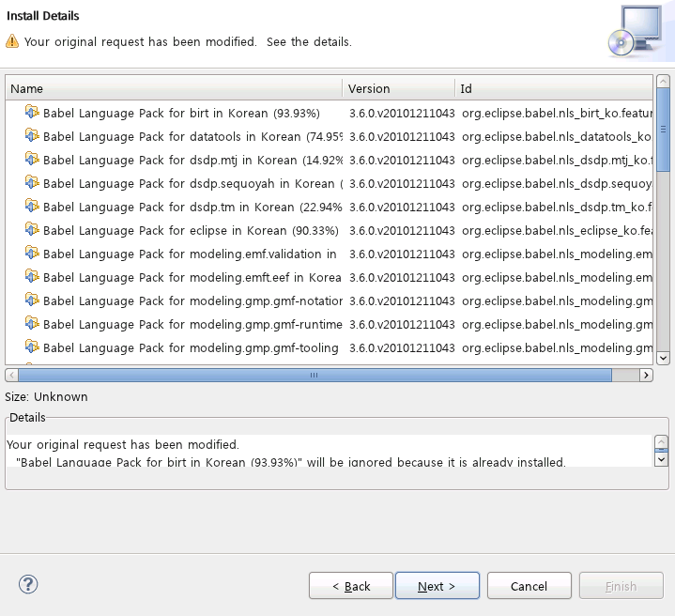Viewport: 675px width, 616px height.
Task: Click the feature icon of the gmf-notation pack
Action: (32, 300)
